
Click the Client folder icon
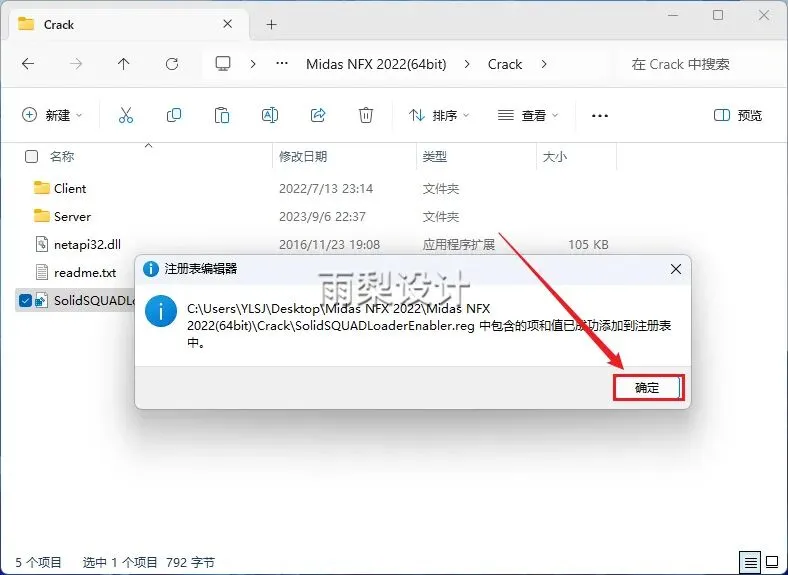pos(41,188)
